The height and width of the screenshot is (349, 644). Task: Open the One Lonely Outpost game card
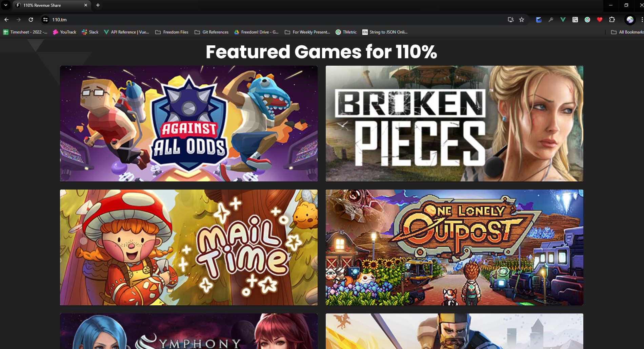coord(455,247)
